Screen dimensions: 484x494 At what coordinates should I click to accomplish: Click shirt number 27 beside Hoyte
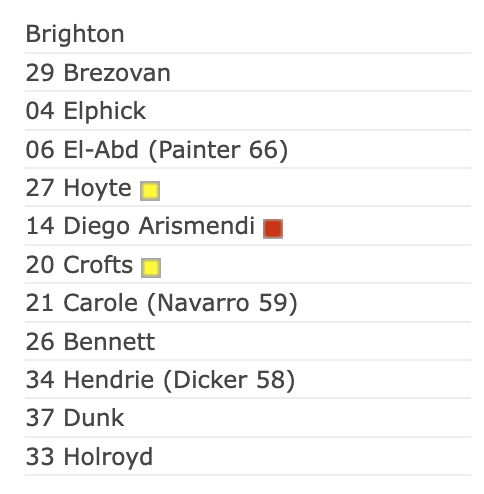click(x=40, y=188)
